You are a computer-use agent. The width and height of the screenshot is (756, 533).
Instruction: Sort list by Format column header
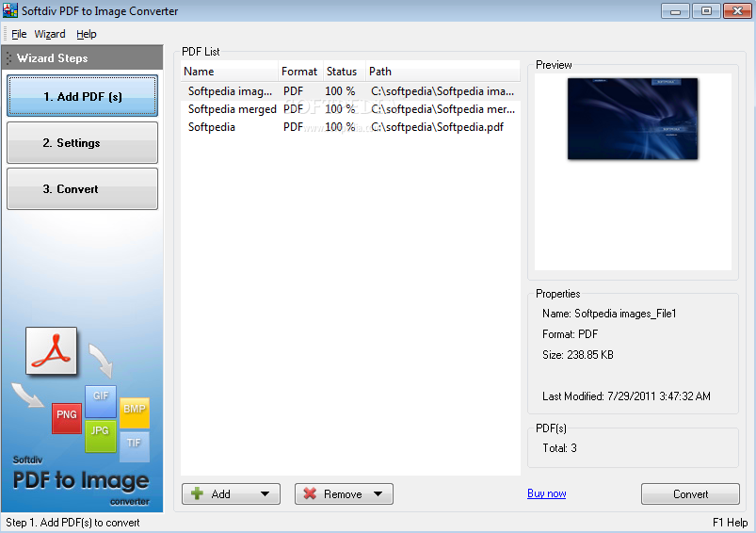[x=300, y=72]
